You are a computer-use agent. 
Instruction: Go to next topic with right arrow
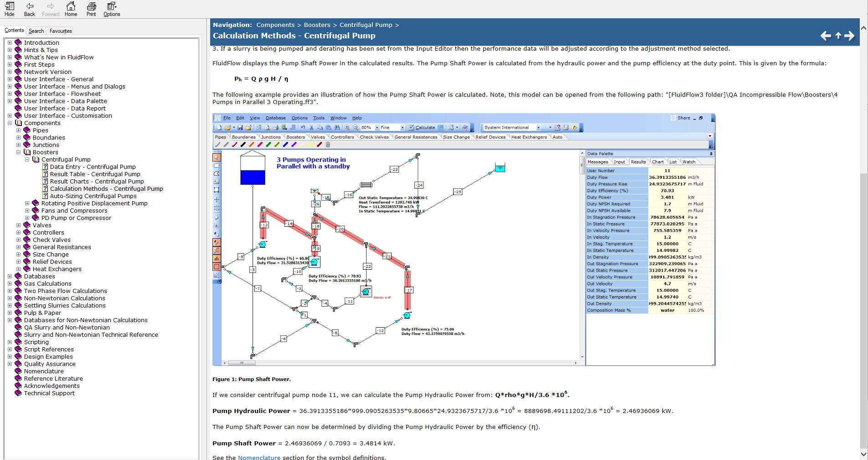(x=849, y=36)
